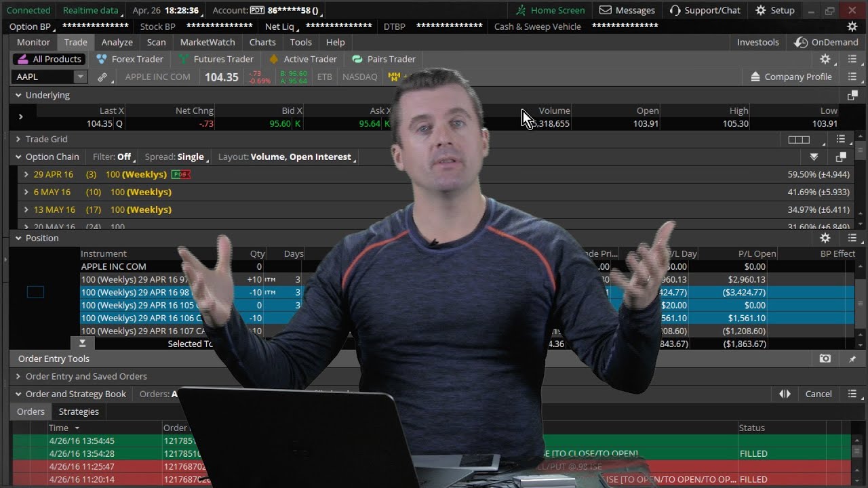The width and height of the screenshot is (868, 488).
Task: Open the Strategies tab
Action: (79, 411)
